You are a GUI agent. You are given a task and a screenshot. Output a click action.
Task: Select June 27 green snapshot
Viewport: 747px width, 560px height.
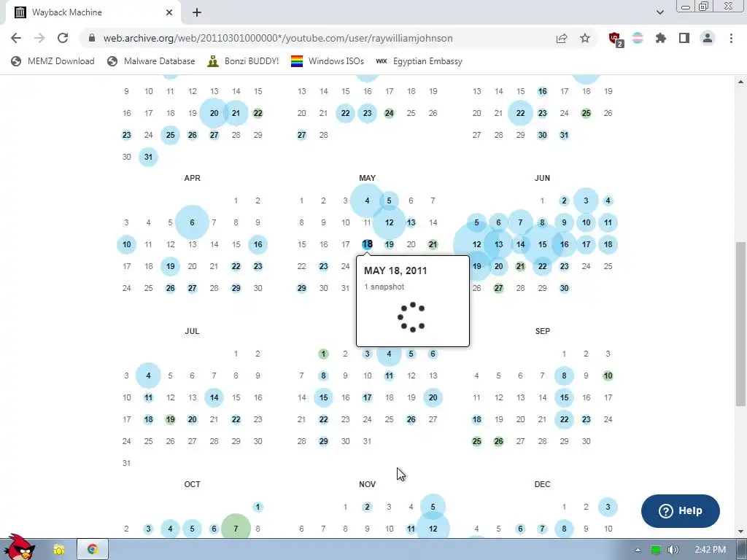pyautogui.click(x=498, y=288)
